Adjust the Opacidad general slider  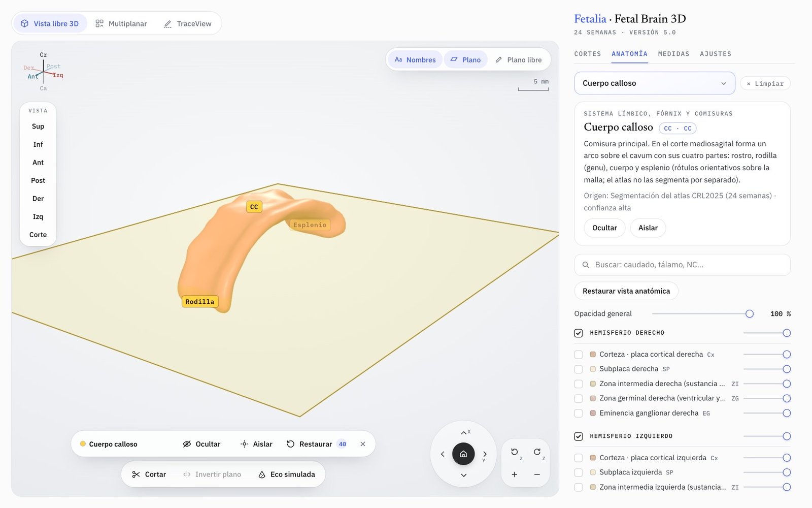tap(702, 314)
